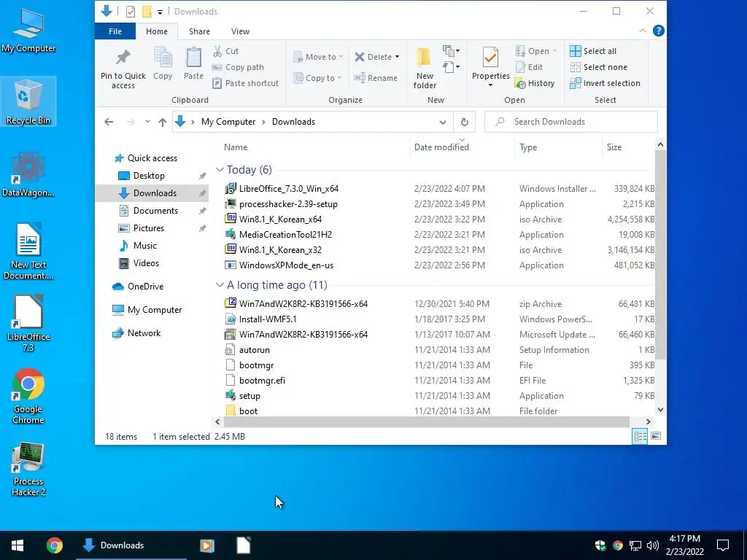Screen dimensions: 747x560
Task: Select Desktop in Quick access
Action: [x=149, y=176]
